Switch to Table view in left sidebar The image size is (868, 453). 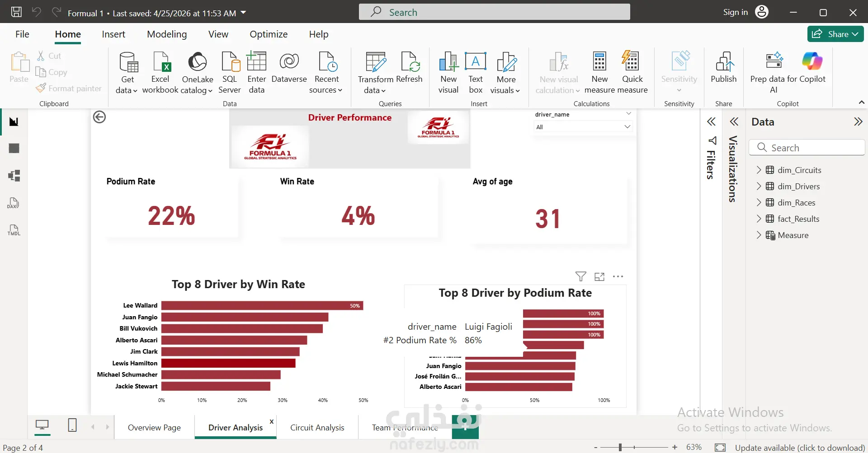[x=14, y=148]
